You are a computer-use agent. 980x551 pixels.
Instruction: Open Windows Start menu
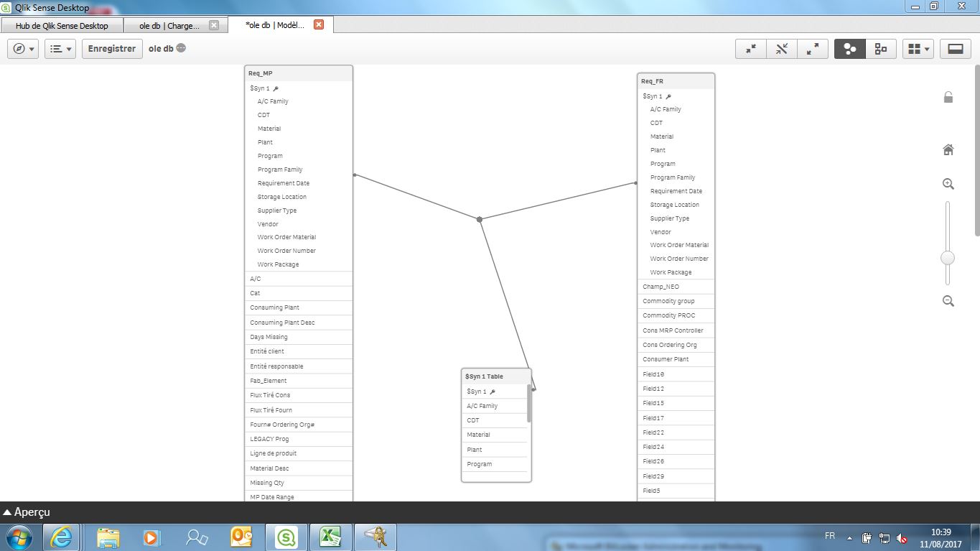[x=19, y=537]
